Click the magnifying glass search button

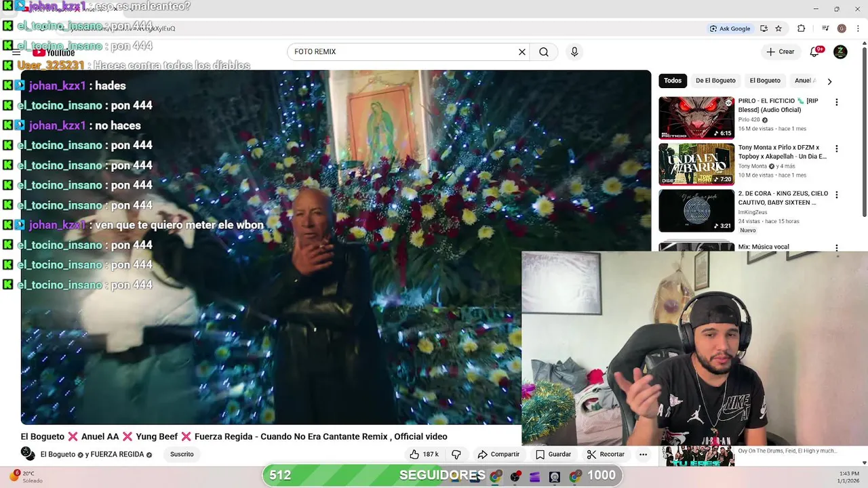(x=544, y=52)
